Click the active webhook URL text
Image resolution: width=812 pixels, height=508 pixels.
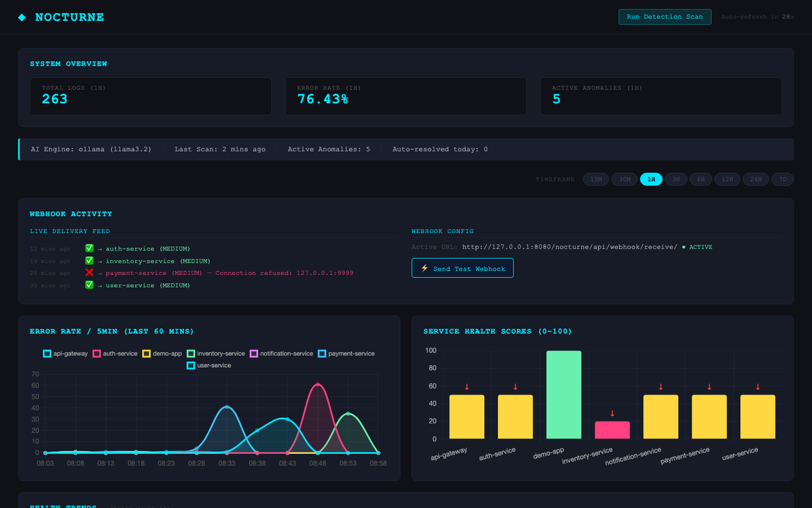coord(569,247)
